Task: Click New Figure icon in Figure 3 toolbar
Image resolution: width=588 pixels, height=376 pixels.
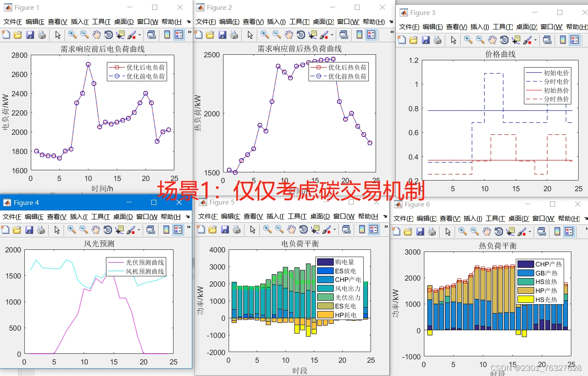Action: pos(402,40)
